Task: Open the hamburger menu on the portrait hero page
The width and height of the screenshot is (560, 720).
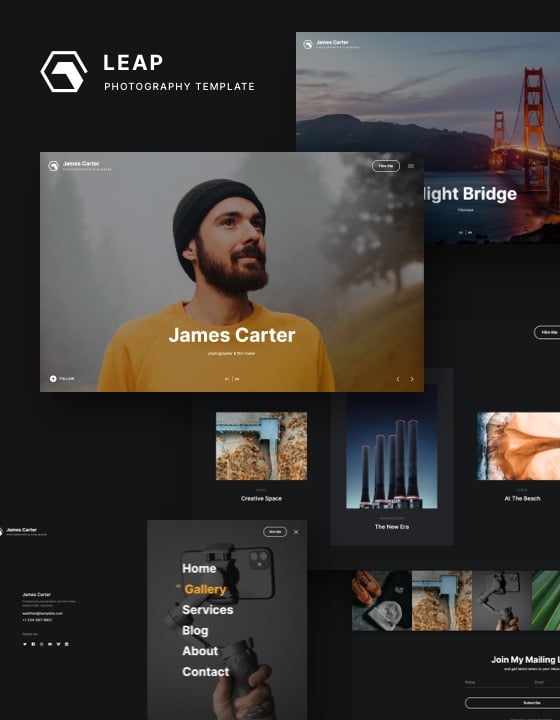Action: coord(411,166)
